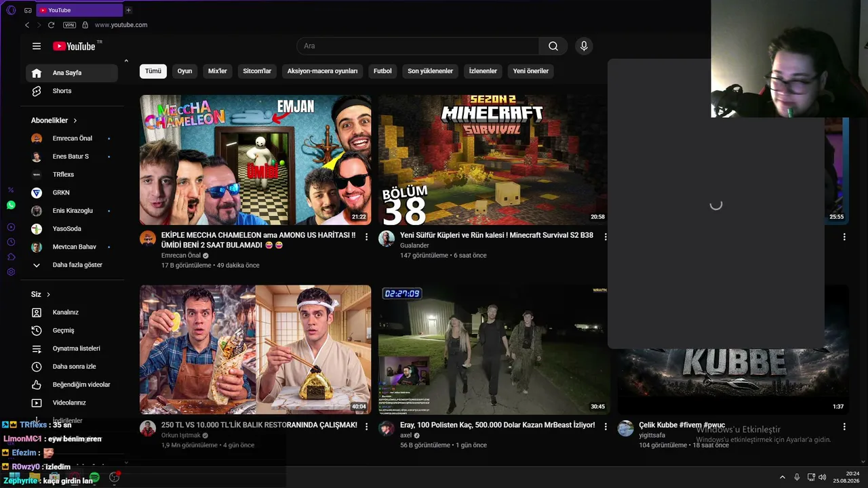
Task: Click the Gualander channel avatar
Action: (387, 239)
